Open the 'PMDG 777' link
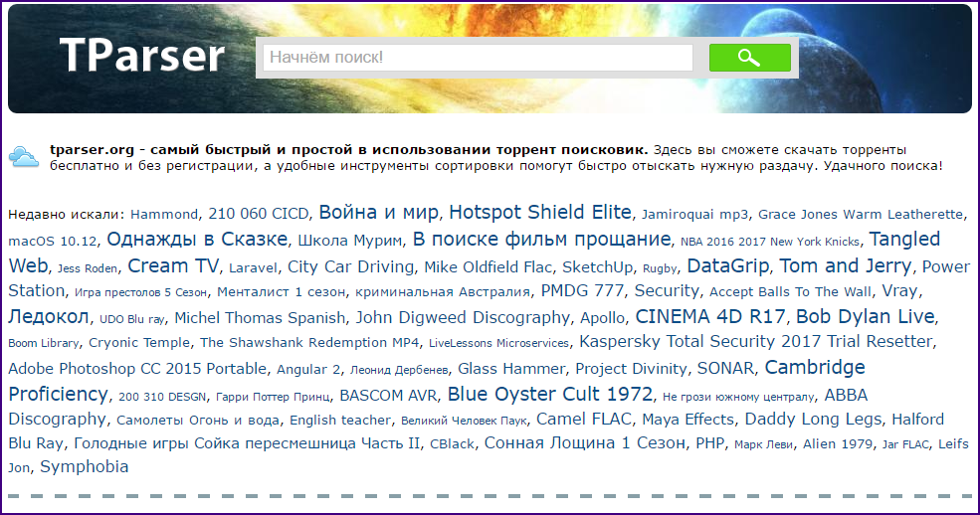The image size is (980, 515). pos(582,291)
